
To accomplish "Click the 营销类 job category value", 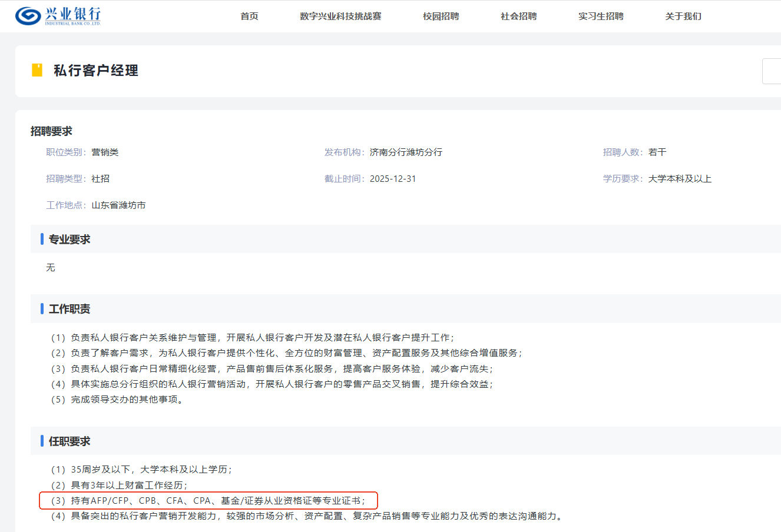I will (x=105, y=152).
